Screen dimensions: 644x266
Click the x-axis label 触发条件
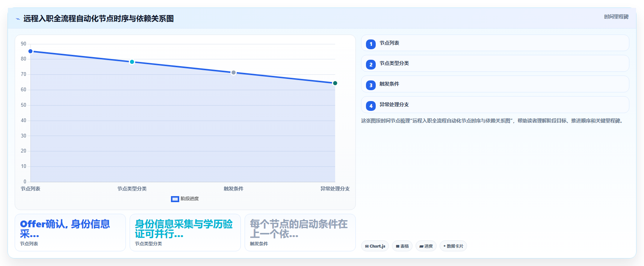click(x=234, y=189)
